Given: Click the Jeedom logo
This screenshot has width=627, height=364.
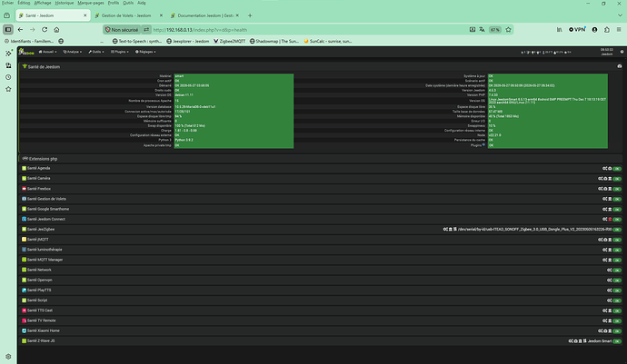Looking at the screenshot, I should pos(26,52).
